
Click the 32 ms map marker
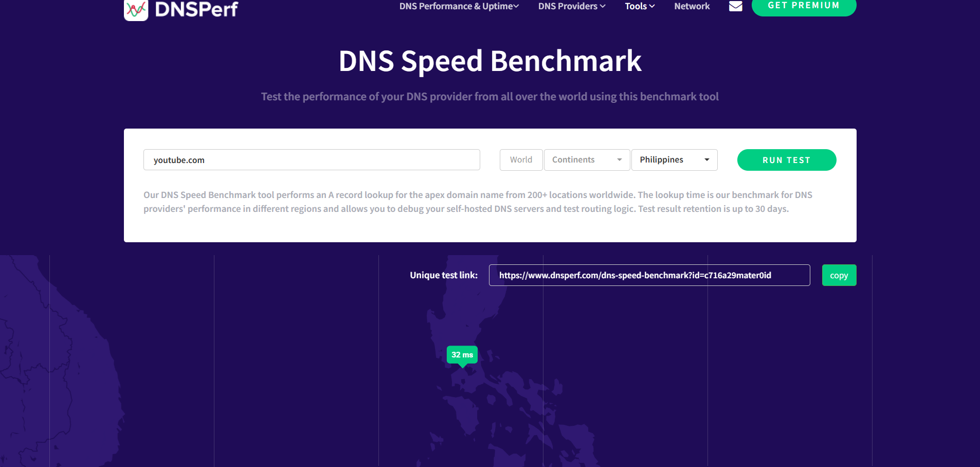462,355
